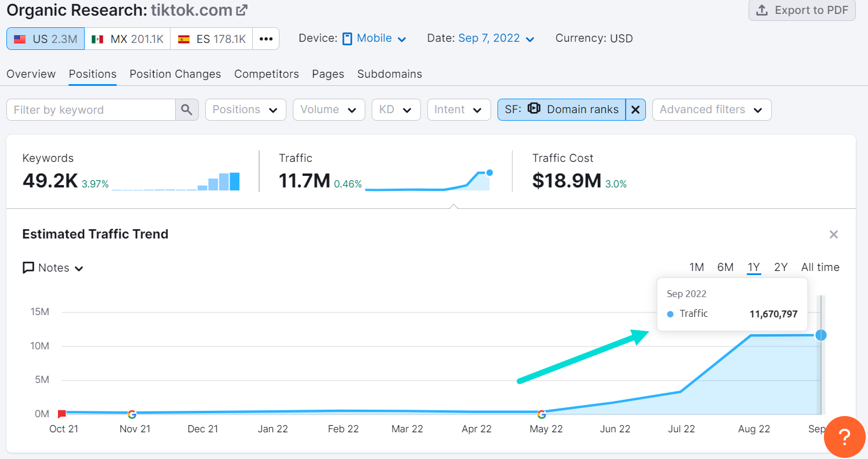
Task: Switch to the Overview tab
Action: [31, 74]
